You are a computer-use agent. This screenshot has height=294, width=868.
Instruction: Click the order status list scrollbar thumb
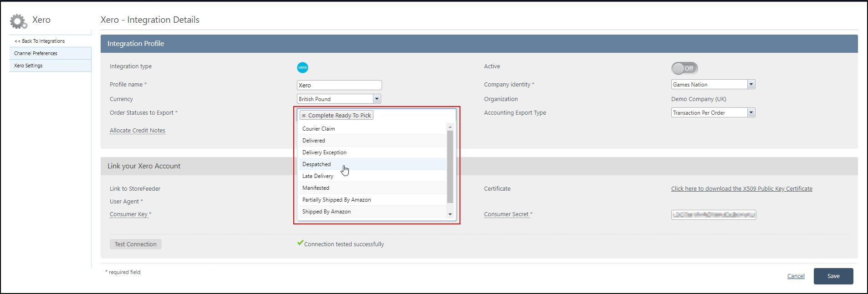(450, 167)
